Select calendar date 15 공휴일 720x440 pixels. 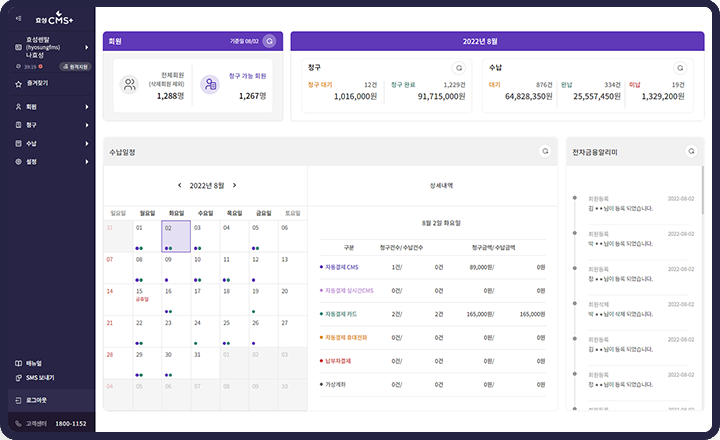[x=147, y=299]
